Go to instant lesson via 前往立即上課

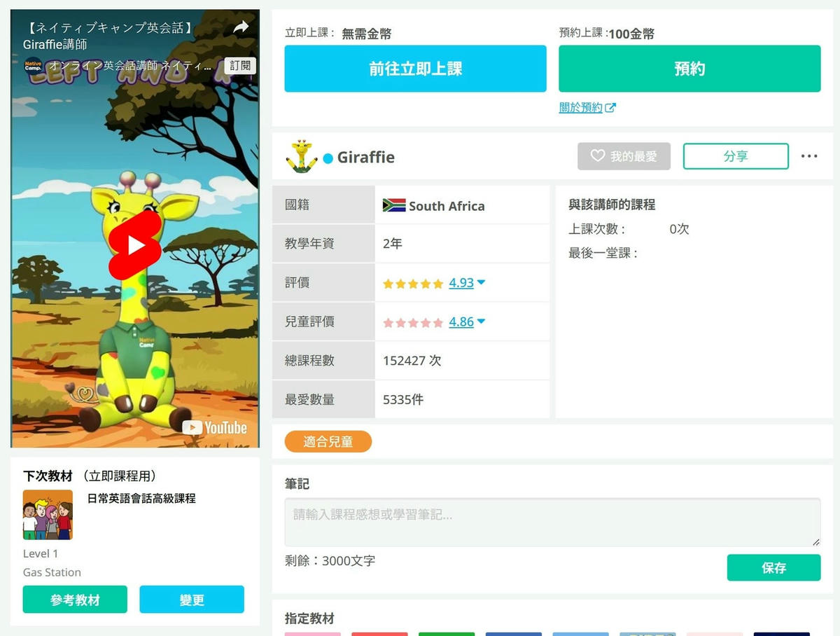click(x=415, y=69)
